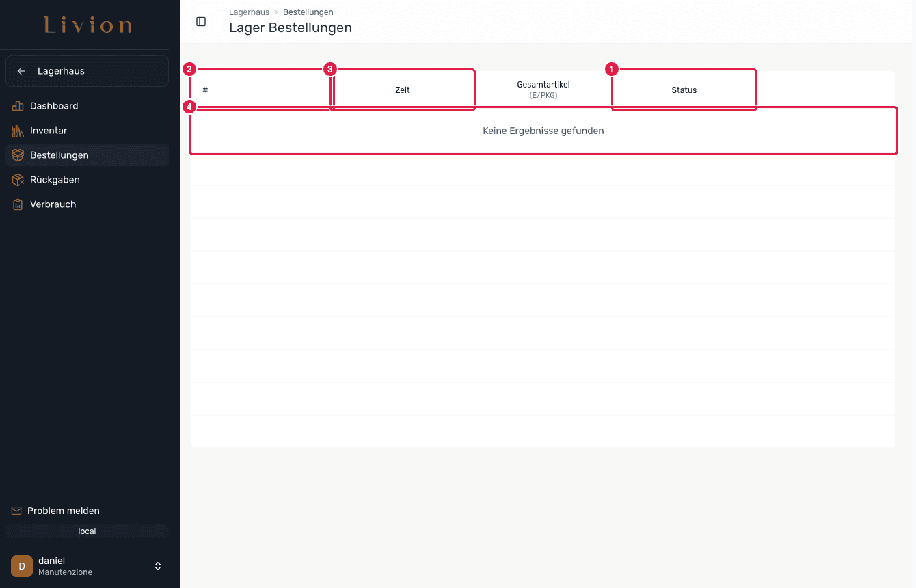Open the Dashboard menu item
The width and height of the screenshot is (916, 588).
(x=87, y=106)
